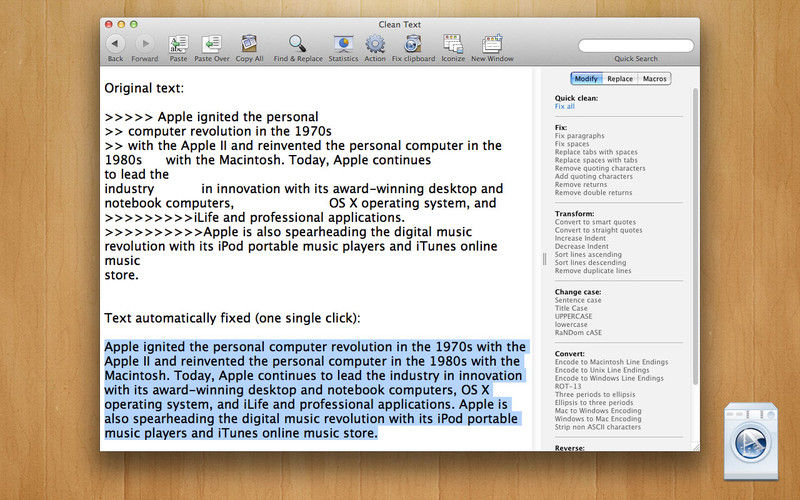Click Remove quoting characters

[600, 168]
